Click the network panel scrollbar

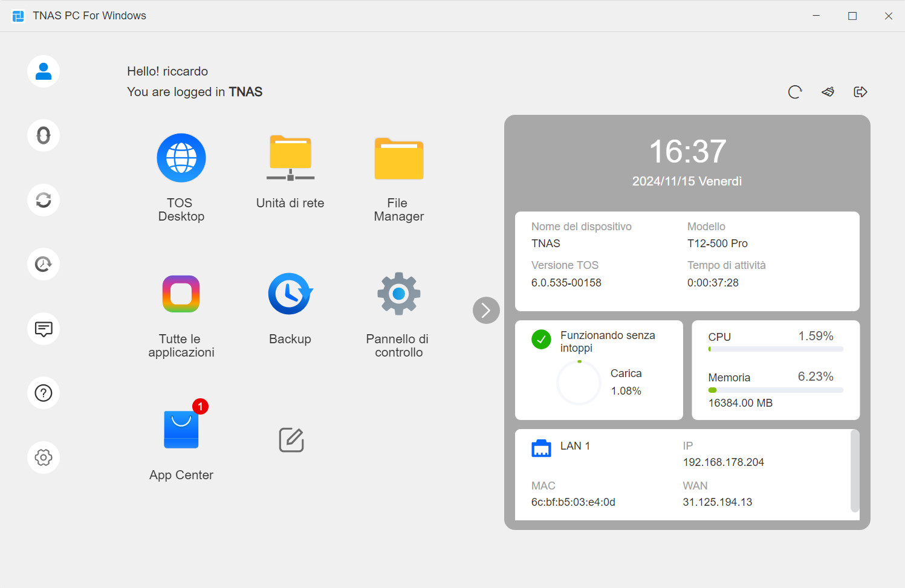(855, 471)
